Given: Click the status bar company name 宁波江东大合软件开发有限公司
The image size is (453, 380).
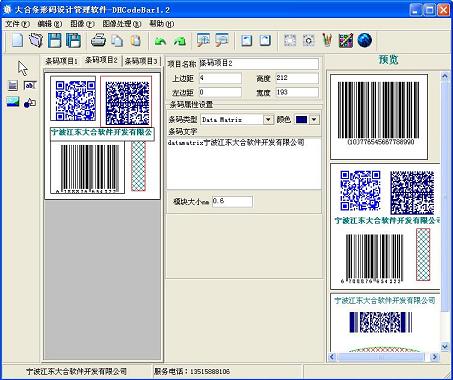Looking at the screenshot, I should click(x=77, y=371).
